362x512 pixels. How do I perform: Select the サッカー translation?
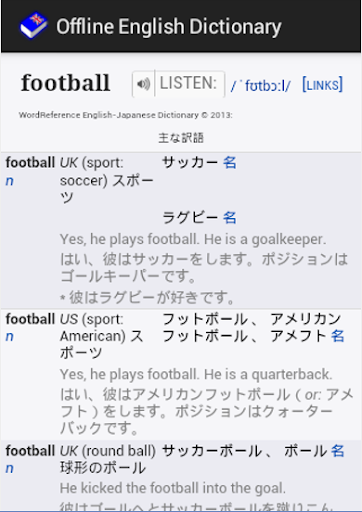190,163
